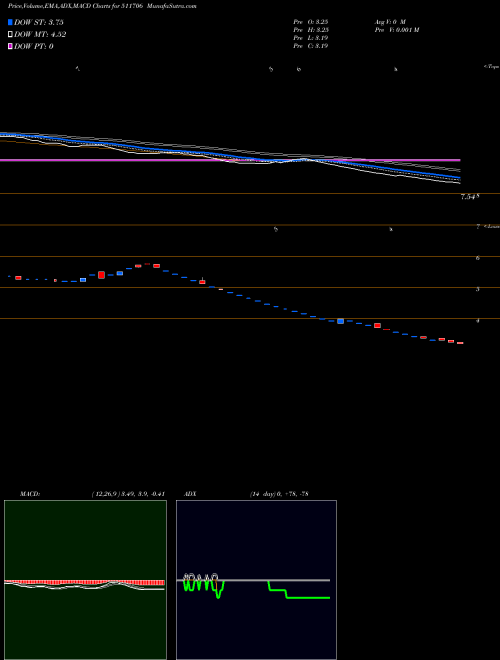Click the ADX values '(14 day) 0, +78, -78'
The height and width of the screenshot is (660, 500).
(279, 494)
